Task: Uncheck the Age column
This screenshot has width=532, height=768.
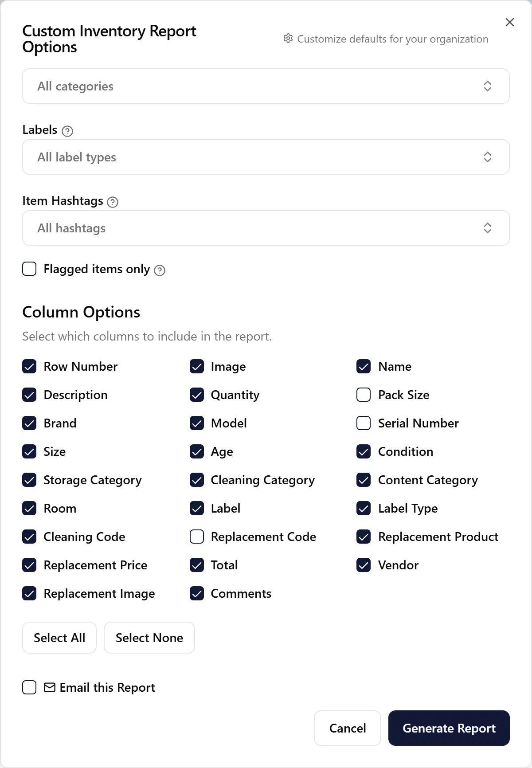Action: click(197, 451)
